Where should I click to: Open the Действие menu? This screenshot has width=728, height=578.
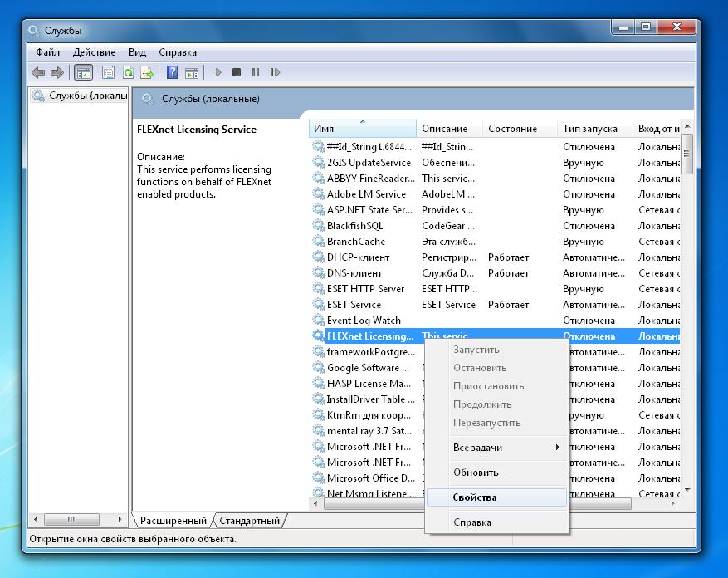[x=94, y=52]
